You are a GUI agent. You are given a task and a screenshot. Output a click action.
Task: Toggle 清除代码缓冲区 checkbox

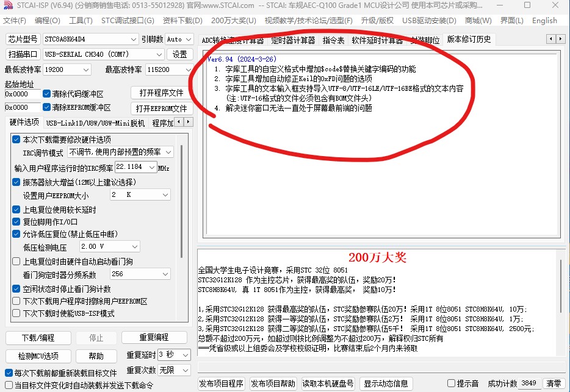(46, 94)
